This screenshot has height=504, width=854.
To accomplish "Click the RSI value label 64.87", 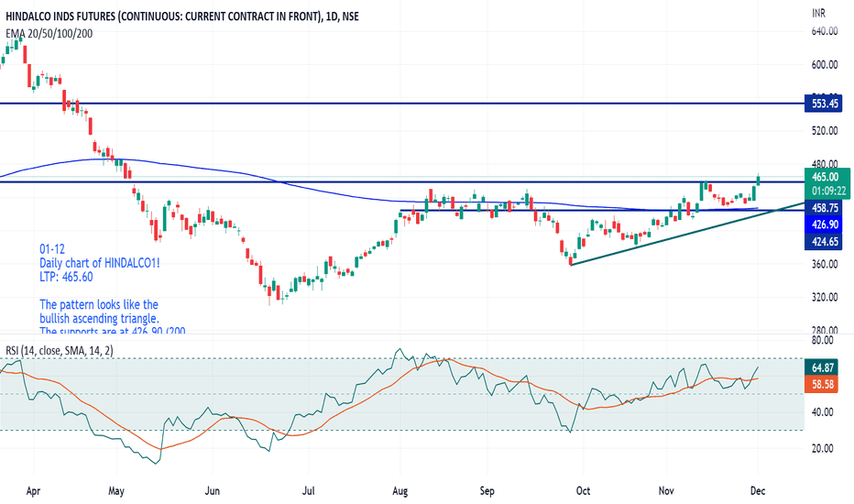I will tap(823, 367).
